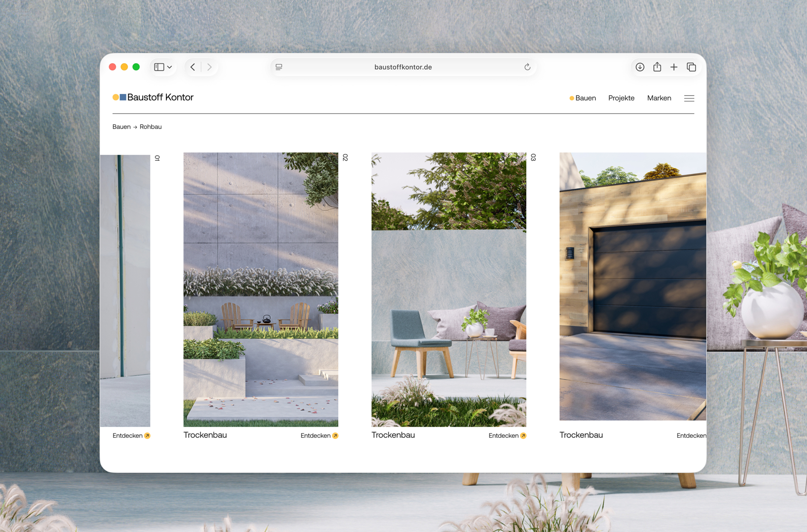Open the page reader icon in address bar
This screenshot has height=532, width=807.
click(x=279, y=67)
